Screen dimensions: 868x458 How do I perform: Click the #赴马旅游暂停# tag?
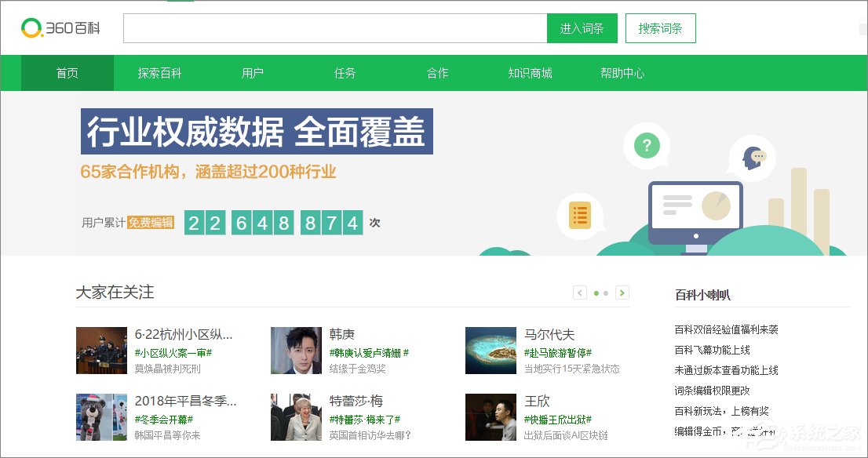(558, 353)
